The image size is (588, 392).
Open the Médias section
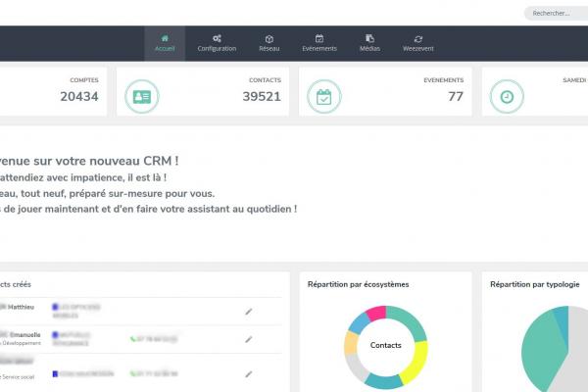pyautogui.click(x=369, y=43)
